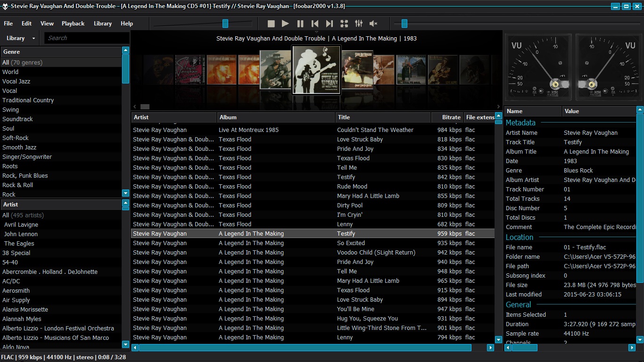Click the properties panel scroll down arrow
This screenshot has height=362, width=644.
point(640,339)
